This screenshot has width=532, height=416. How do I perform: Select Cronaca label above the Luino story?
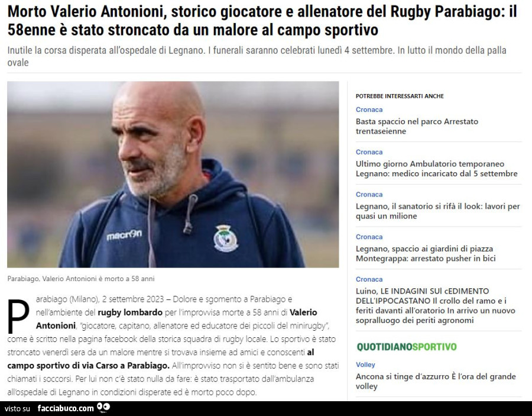pos(369,279)
